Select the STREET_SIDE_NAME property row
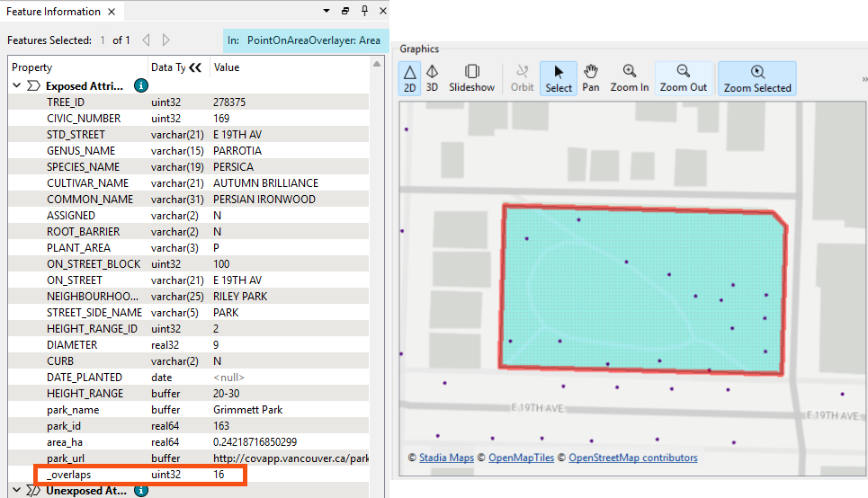The height and width of the screenshot is (498, 868). (x=188, y=313)
